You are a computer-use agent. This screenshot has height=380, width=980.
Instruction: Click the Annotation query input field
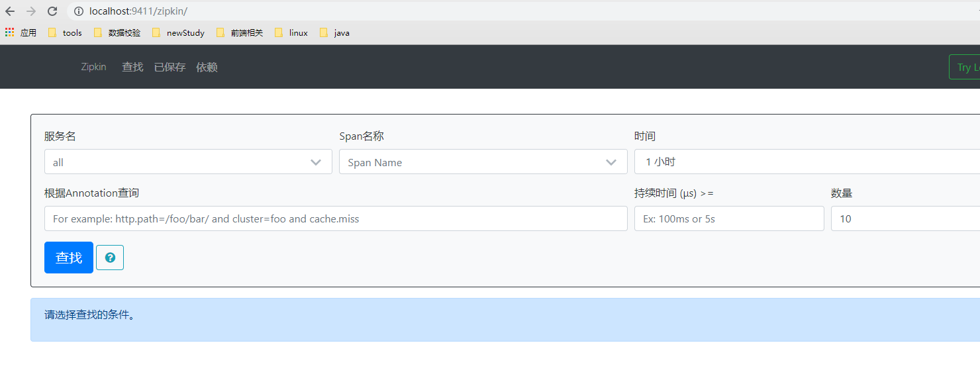click(336, 218)
